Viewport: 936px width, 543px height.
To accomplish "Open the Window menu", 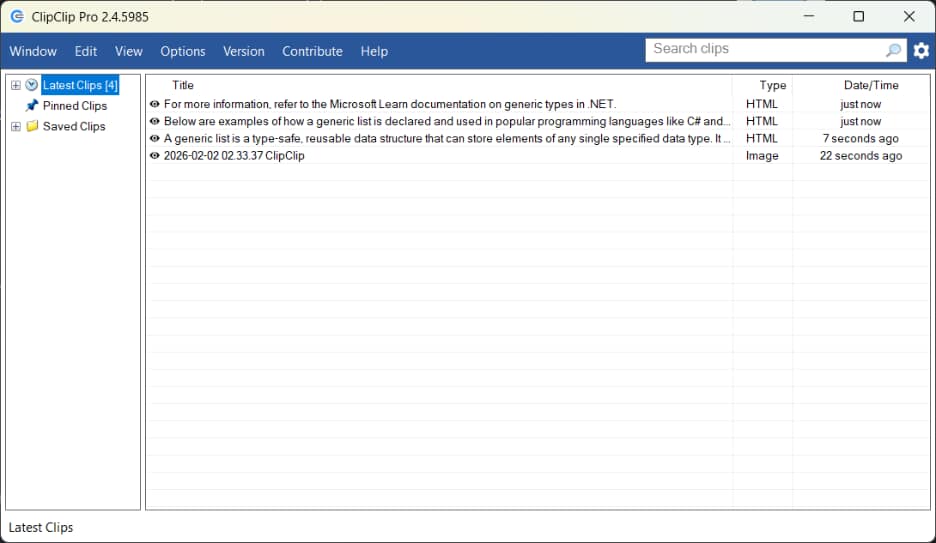I will click(33, 51).
